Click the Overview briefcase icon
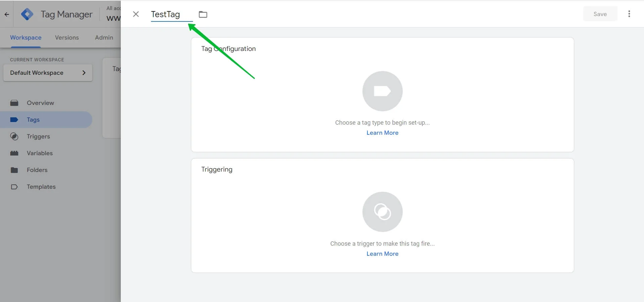This screenshot has width=644, height=302. coord(14,103)
